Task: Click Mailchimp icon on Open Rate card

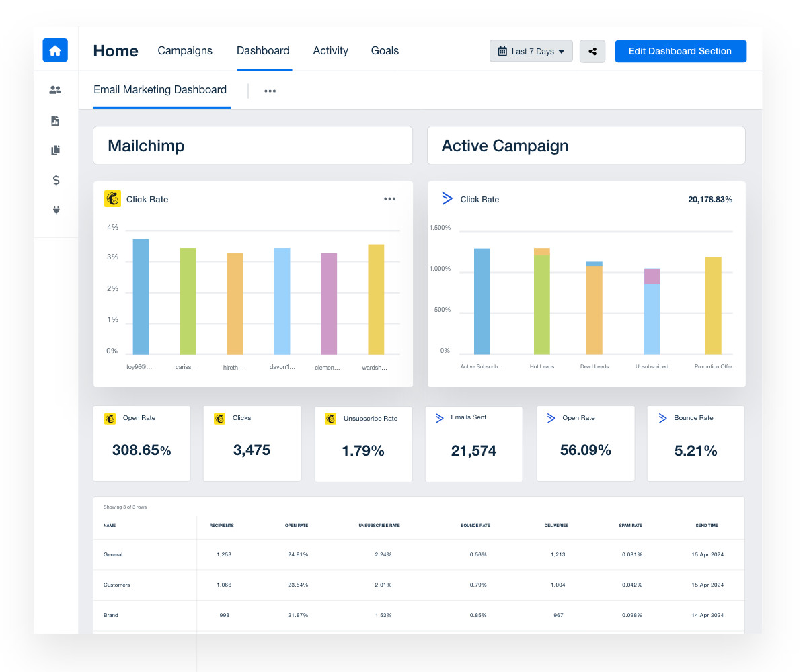Action: coord(110,419)
